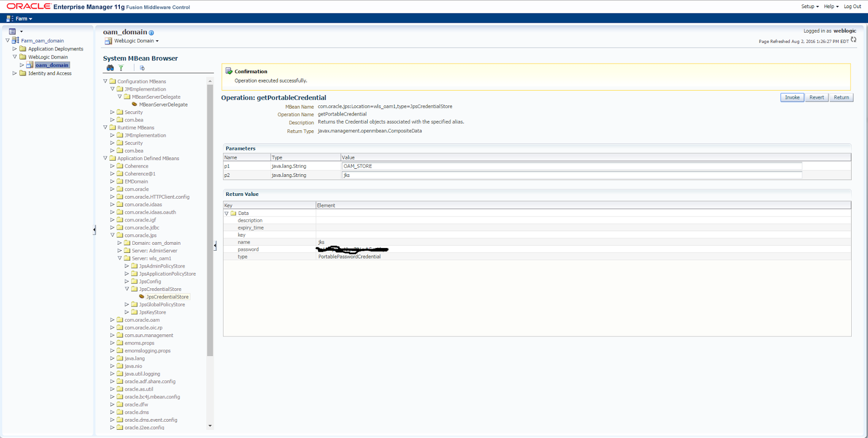Click the Farm icon in the top bar
The width and height of the screenshot is (868, 438).
(x=9, y=18)
